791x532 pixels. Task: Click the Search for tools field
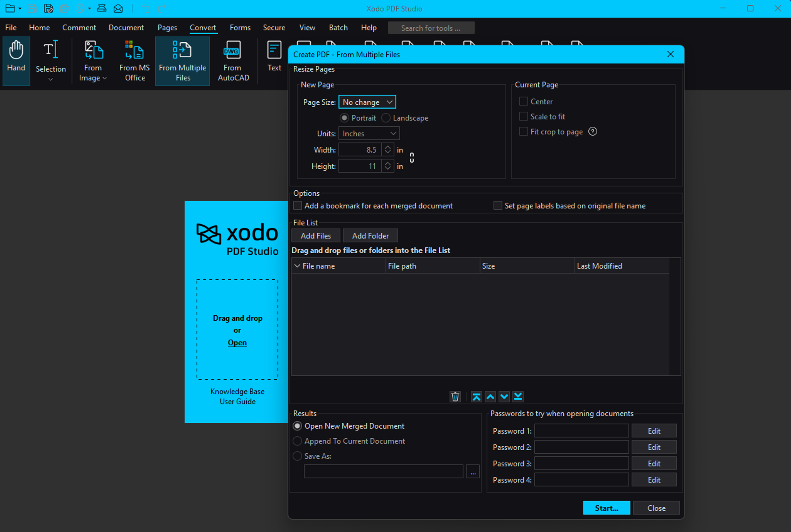pos(431,28)
